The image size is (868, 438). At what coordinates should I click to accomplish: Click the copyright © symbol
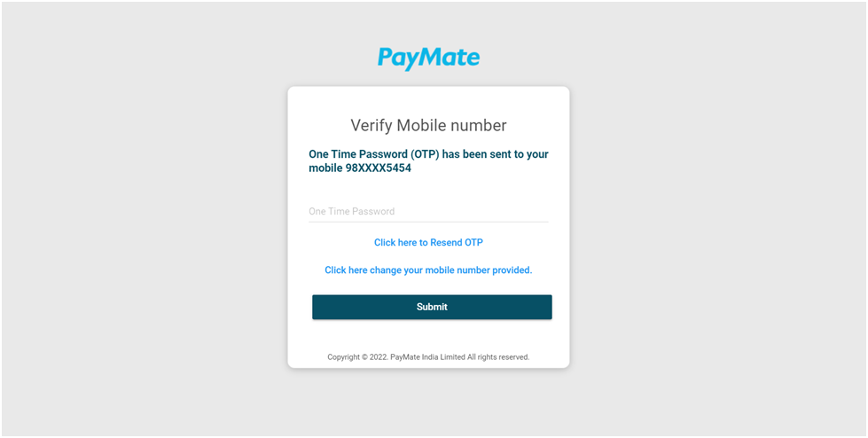(x=364, y=357)
